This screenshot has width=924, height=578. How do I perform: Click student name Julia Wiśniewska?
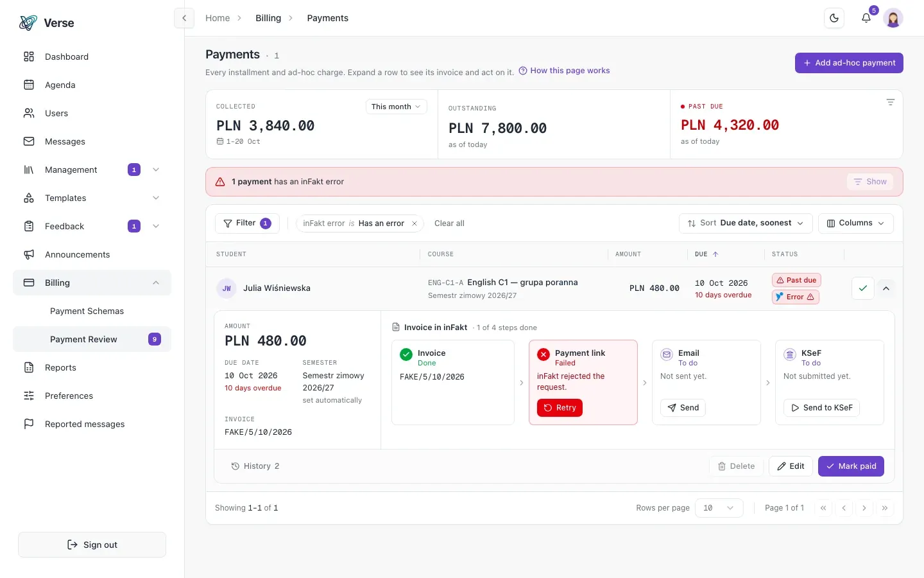click(277, 288)
